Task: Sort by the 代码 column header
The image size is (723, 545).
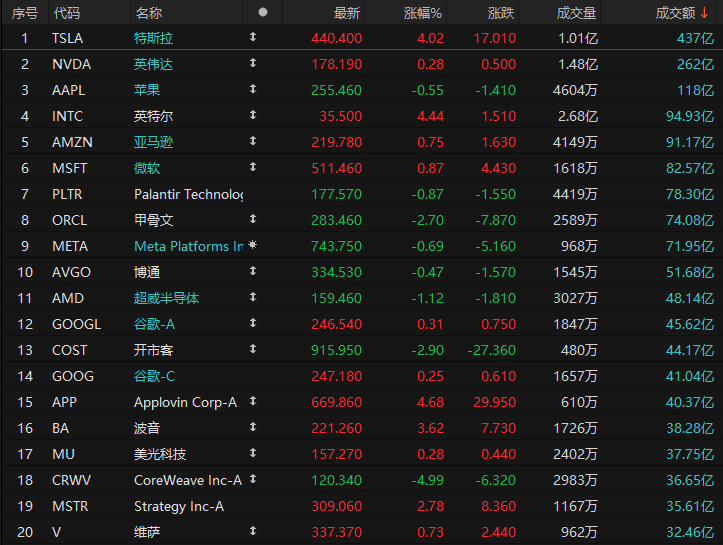Action: (x=67, y=13)
